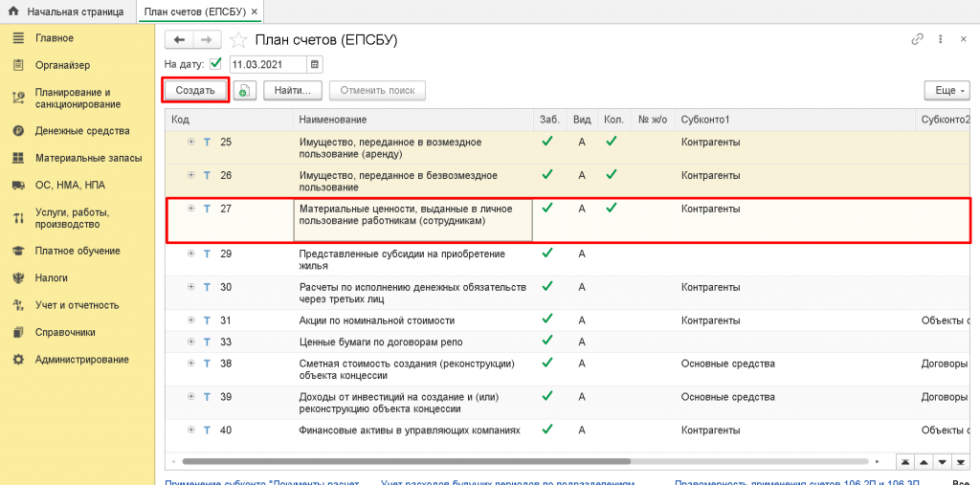
Task: Open the Администрирование settings gear section
Action: click(x=81, y=359)
